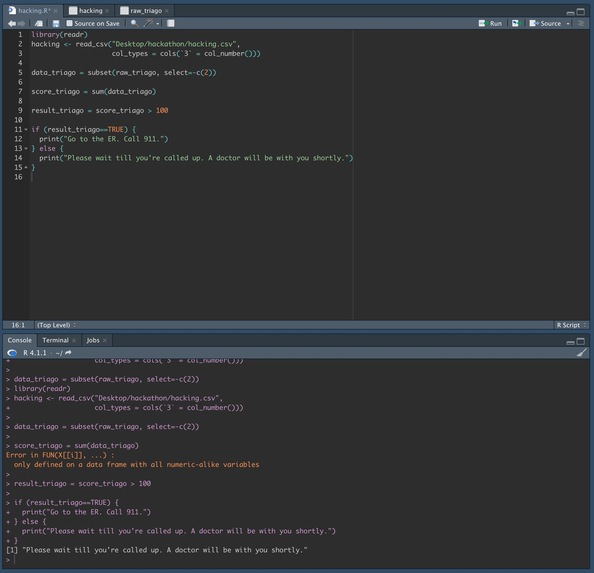Click 'Go to the ER. Call 911.' in editor
Image resolution: width=594 pixels, height=573 pixels.
click(x=116, y=139)
